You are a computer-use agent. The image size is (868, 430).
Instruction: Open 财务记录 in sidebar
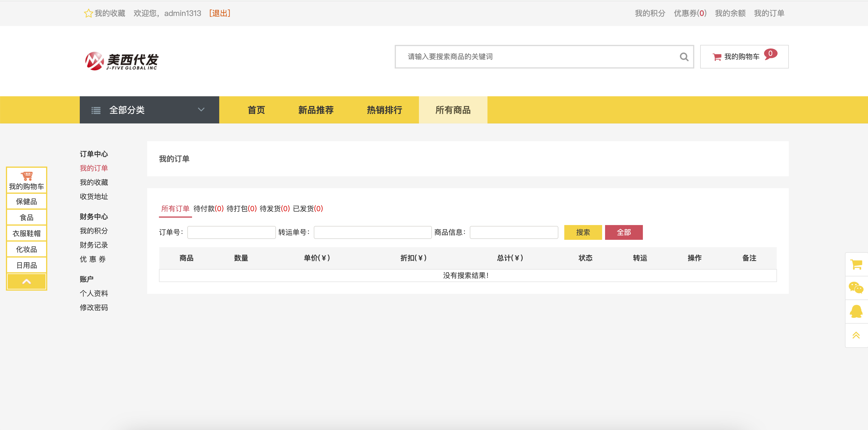(x=94, y=245)
